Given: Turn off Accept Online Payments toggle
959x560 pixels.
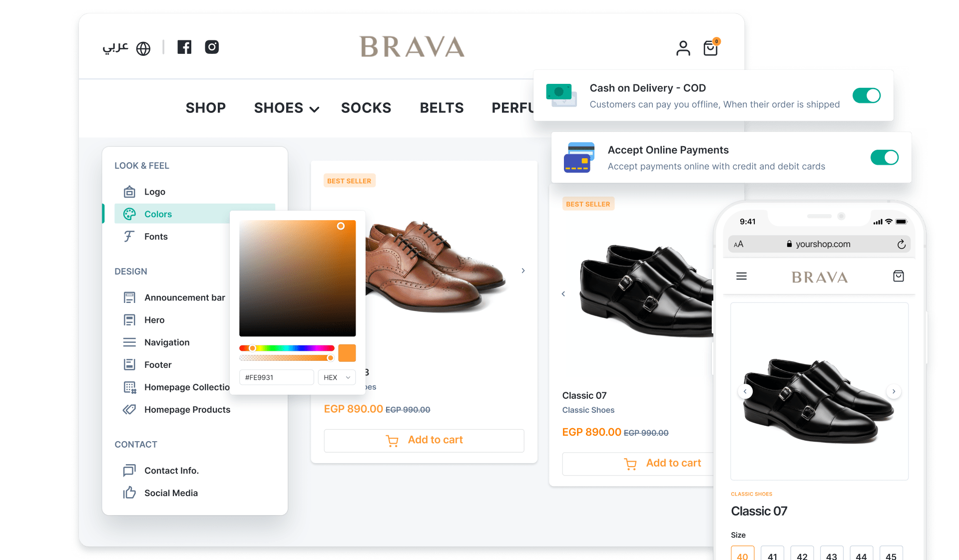Looking at the screenshot, I should coord(884,157).
